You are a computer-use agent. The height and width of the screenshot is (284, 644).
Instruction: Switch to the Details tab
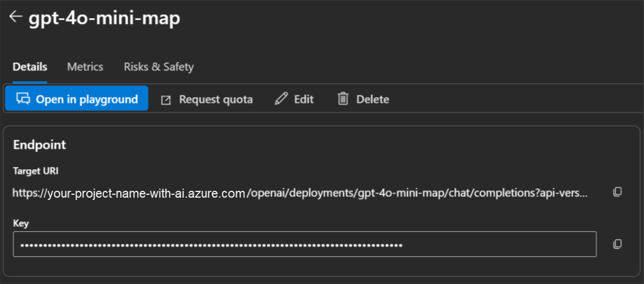coord(30,67)
